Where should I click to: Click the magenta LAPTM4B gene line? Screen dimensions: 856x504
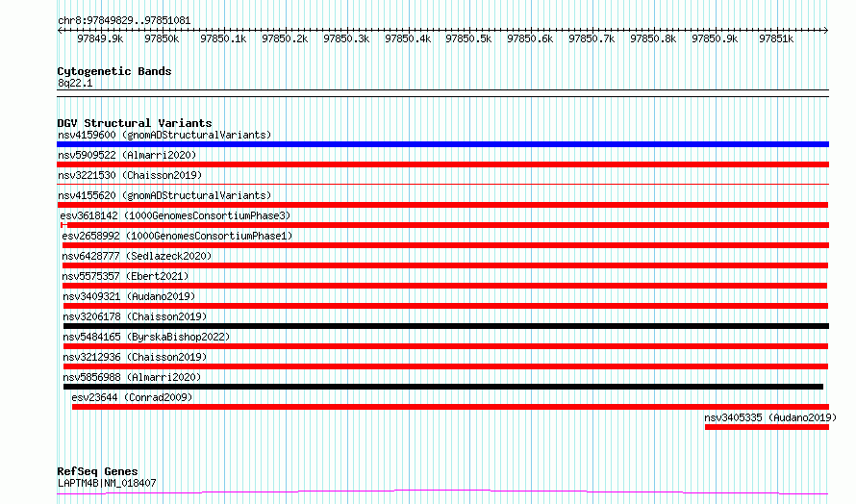click(442, 492)
